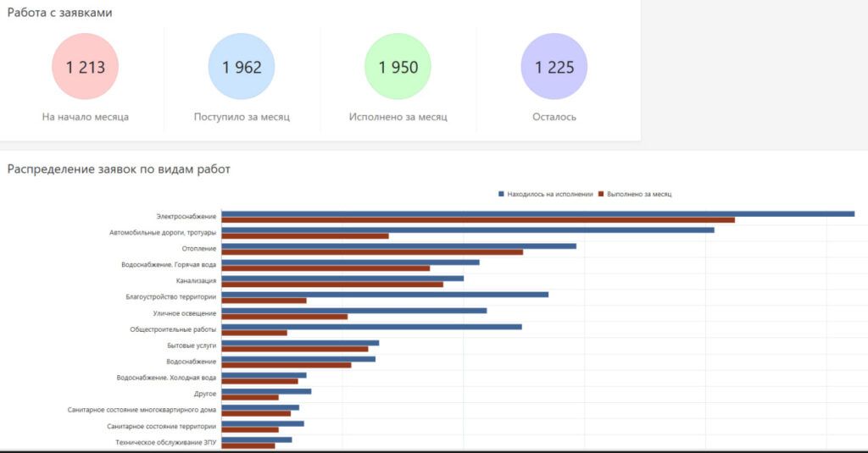Screen dimensions: 868x453
Task: Click the 'Канализация' axis label
Action: click(196, 280)
